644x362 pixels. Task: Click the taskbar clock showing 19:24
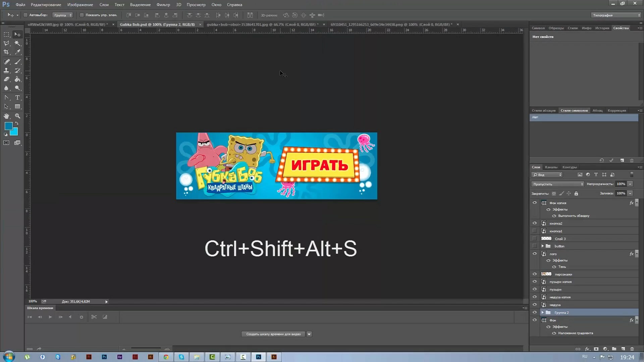pos(627,357)
